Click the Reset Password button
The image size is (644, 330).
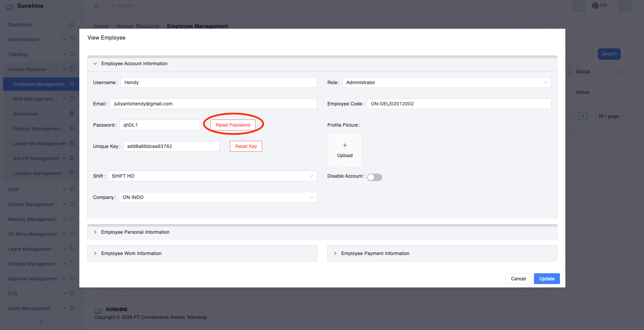point(233,125)
